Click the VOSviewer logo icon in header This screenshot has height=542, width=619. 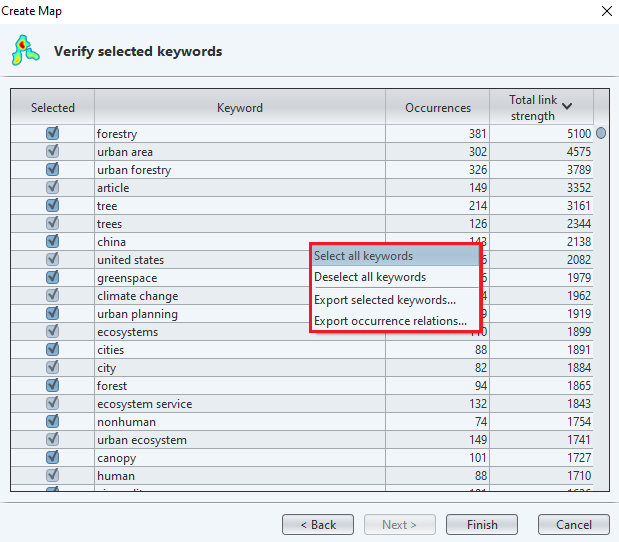[23, 50]
